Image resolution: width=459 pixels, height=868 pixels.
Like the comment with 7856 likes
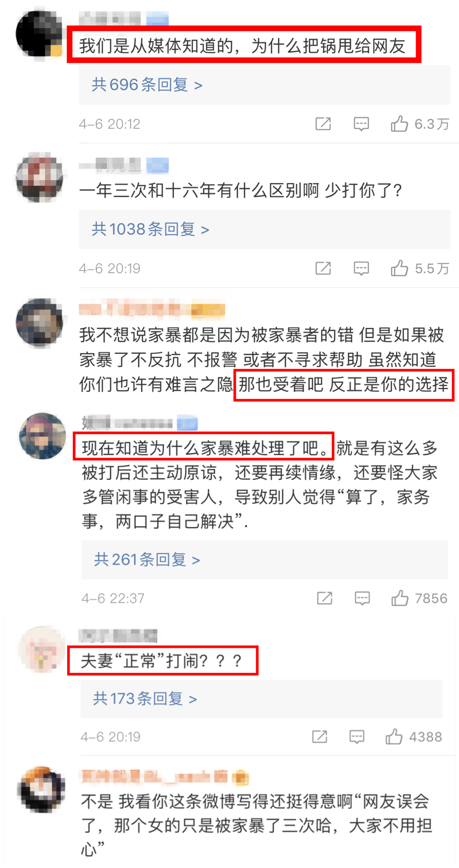point(400,598)
